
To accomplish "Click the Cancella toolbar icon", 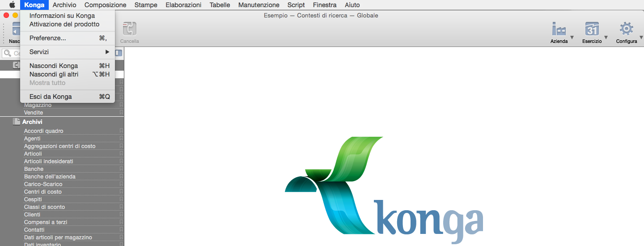I will (129, 30).
